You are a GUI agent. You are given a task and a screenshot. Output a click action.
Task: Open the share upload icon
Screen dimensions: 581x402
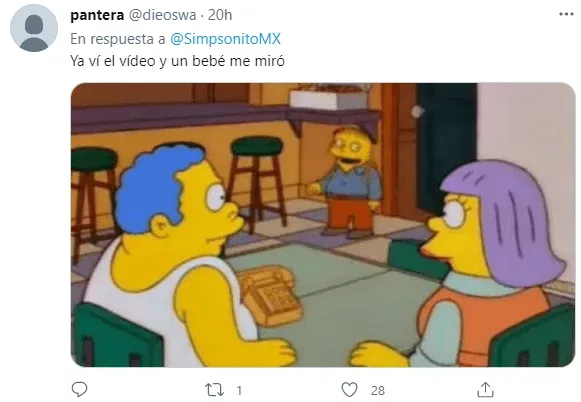485,389
